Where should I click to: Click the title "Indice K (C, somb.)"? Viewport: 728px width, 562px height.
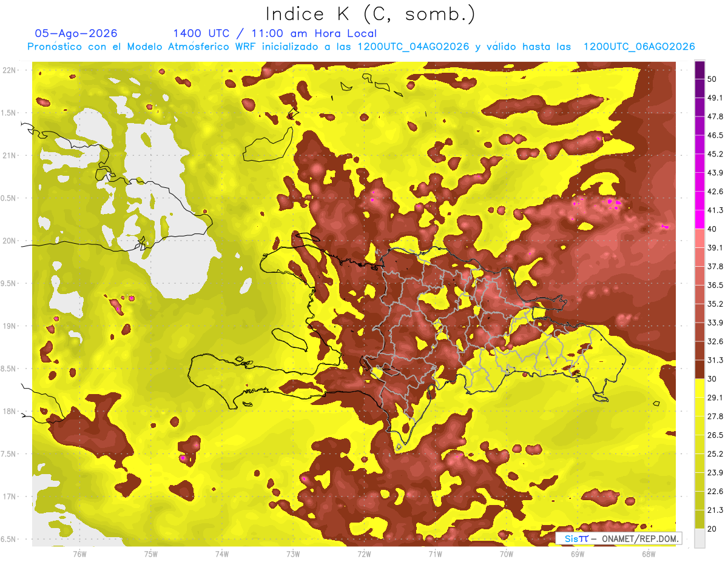(370, 14)
